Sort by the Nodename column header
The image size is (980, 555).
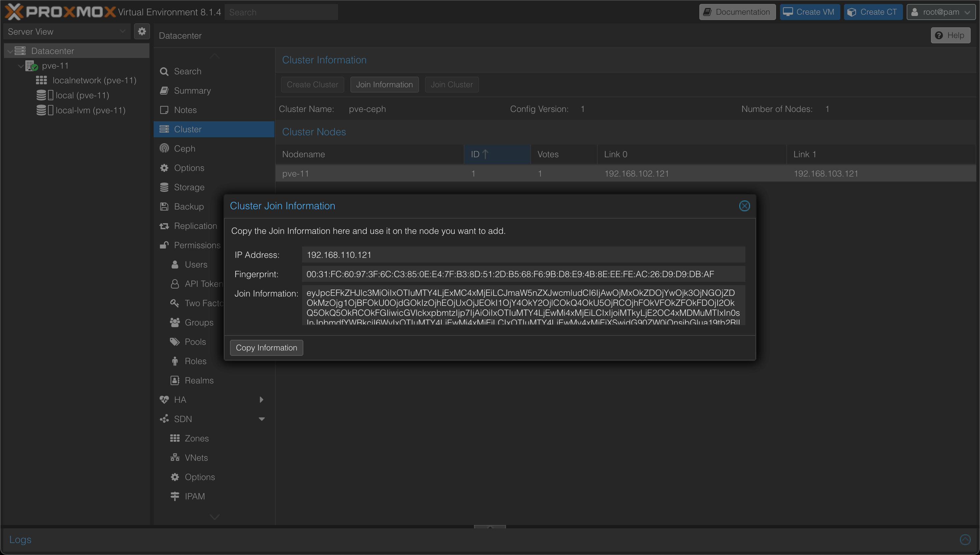(x=370, y=154)
